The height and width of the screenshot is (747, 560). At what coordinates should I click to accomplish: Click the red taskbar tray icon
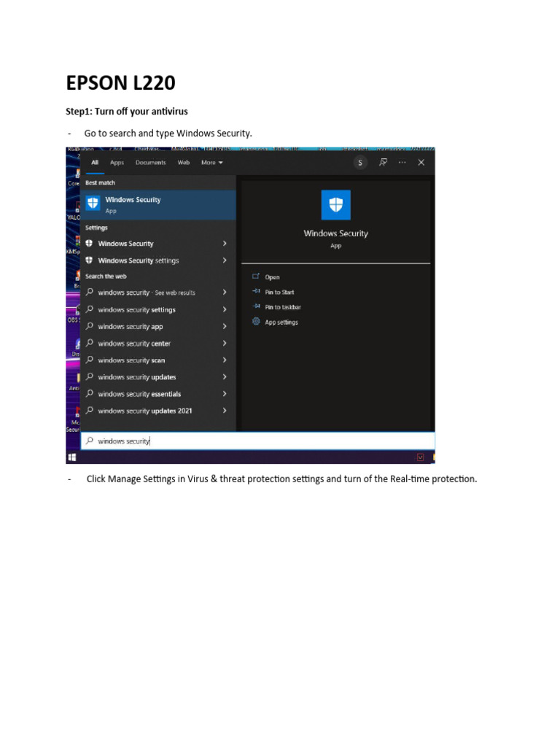(x=421, y=457)
